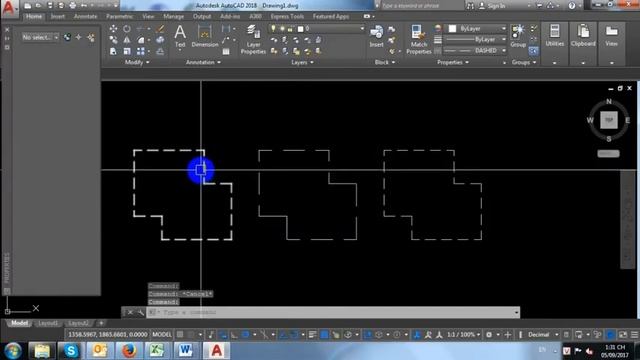Select the Erase tool in Modify panel
The image size is (640, 360).
pos(160,29)
